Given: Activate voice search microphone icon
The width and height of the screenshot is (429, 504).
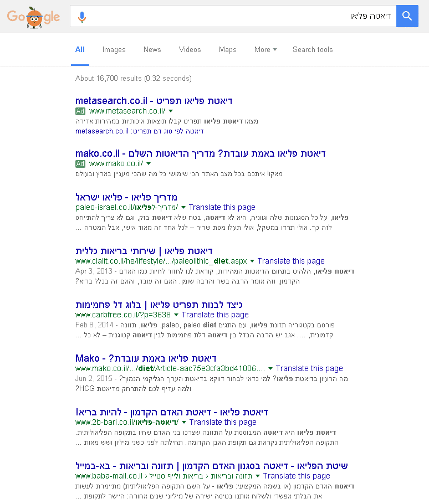Looking at the screenshot, I should pyautogui.click(x=82, y=17).
